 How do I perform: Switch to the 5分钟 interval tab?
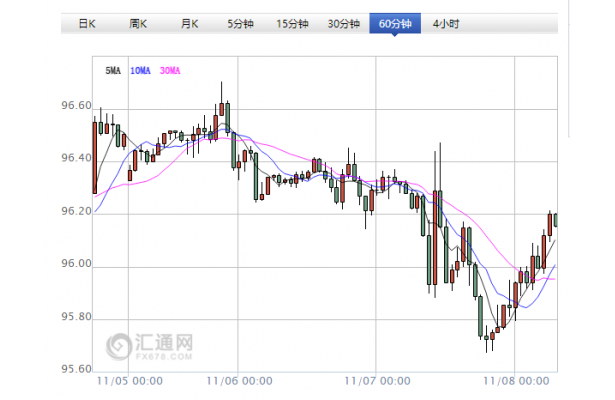point(240,24)
